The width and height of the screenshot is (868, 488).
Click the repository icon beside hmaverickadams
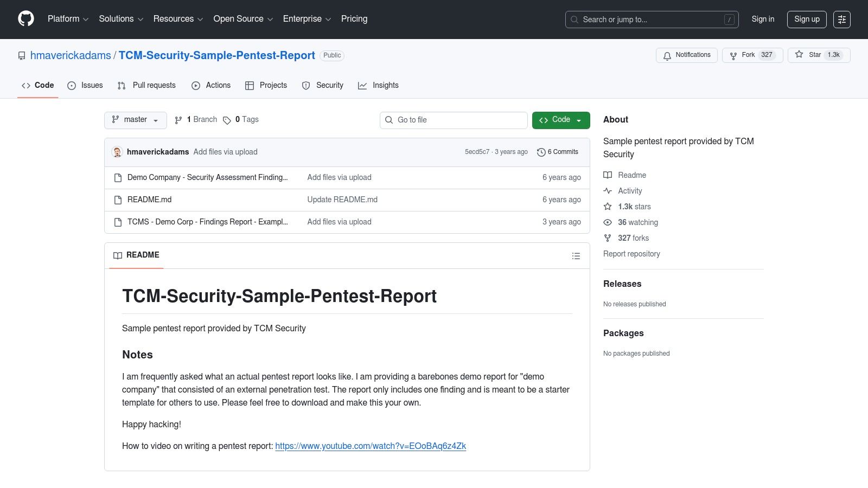coord(22,55)
